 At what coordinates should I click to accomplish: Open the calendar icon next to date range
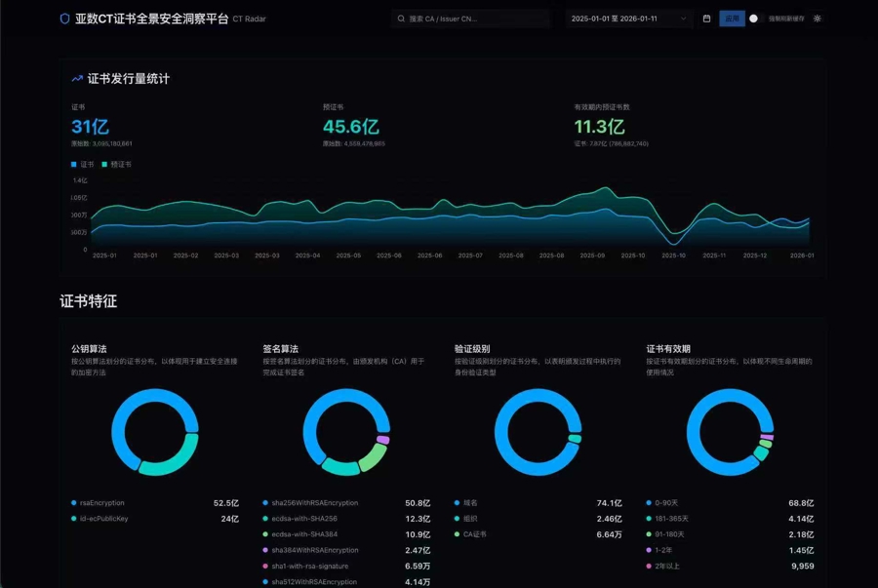[x=706, y=19]
